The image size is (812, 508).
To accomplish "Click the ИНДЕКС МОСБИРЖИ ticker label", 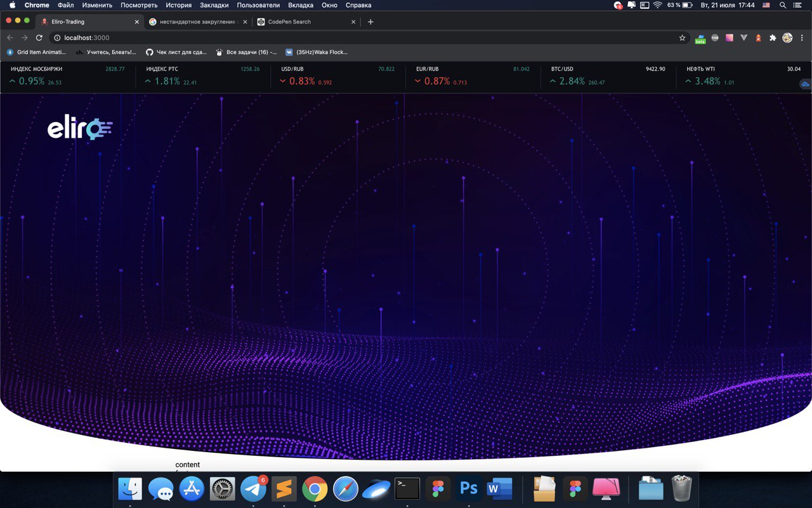I will [x=37, y=69].
